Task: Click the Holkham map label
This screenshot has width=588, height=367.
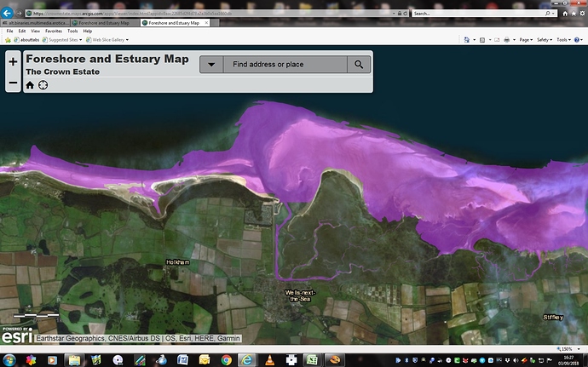Action: click(x=178, y=262)
